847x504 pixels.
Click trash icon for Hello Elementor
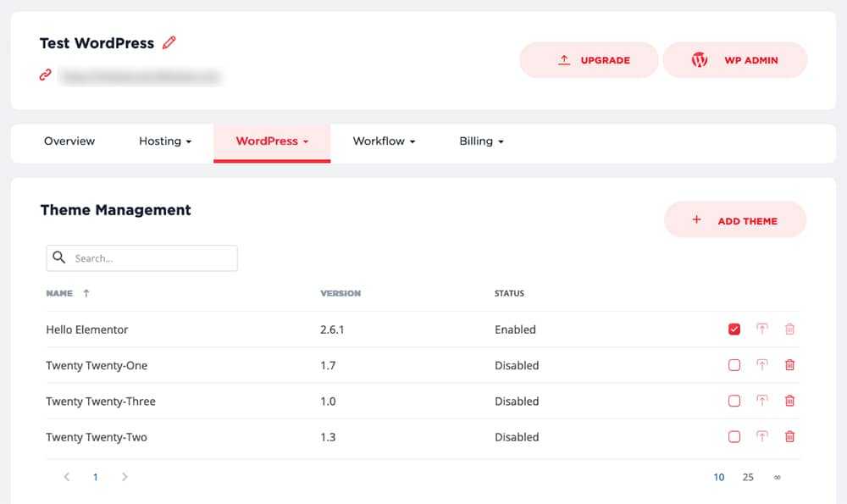tap(789, 329)
